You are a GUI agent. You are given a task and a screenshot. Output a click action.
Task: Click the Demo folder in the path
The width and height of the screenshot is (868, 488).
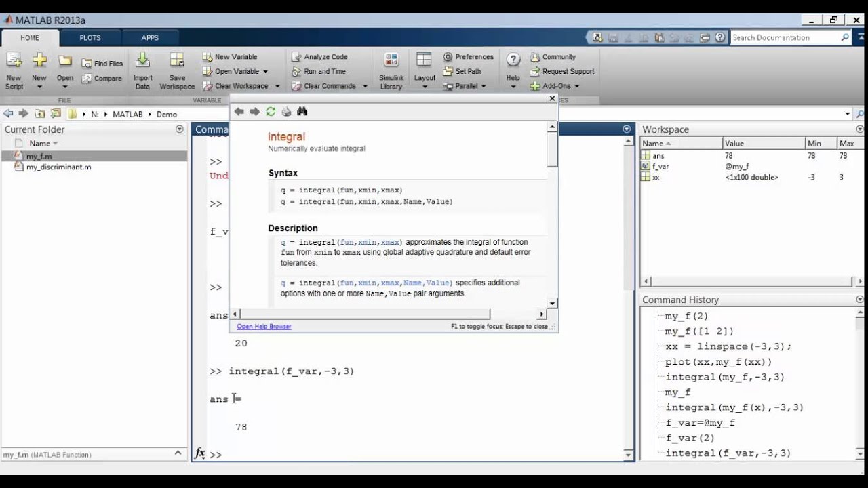pos(167,114)
